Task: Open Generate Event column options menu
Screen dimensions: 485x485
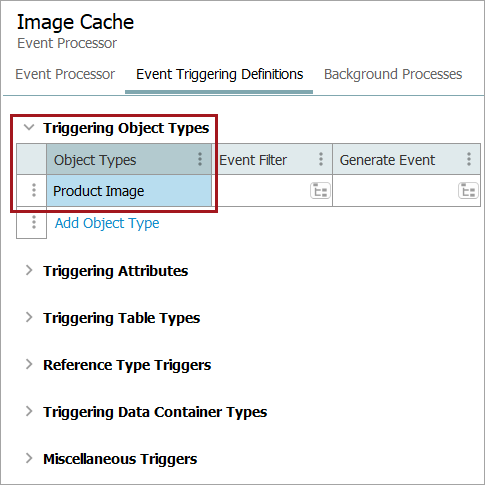Action: pos(469,159)
